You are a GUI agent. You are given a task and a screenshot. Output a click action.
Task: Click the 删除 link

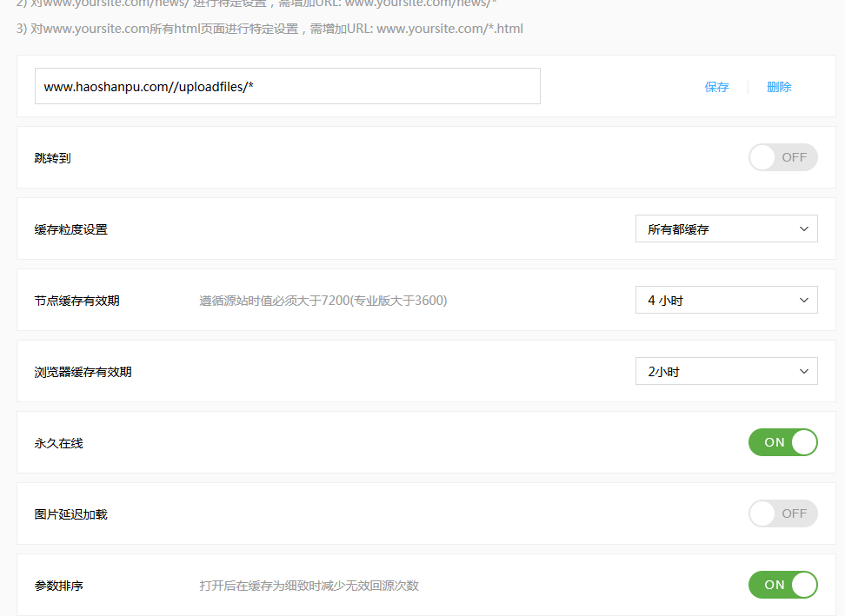(779, 87)
